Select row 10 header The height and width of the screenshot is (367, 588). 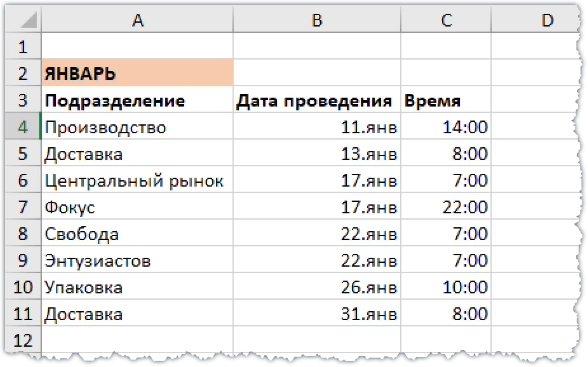[22, 286]
